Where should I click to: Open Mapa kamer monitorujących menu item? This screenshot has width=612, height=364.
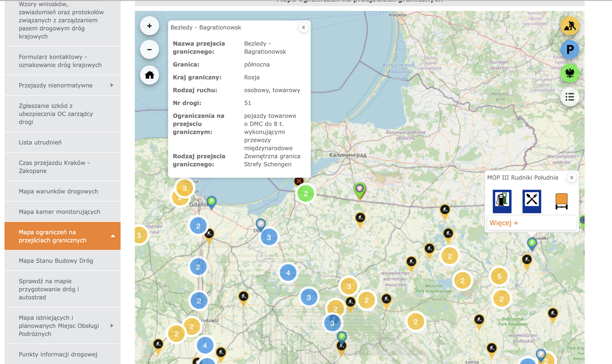click(x=59, y=212)
